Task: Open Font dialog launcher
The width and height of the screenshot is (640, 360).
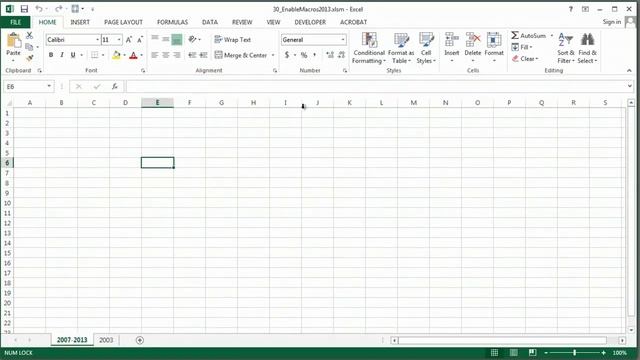Action: pos(143,71)
